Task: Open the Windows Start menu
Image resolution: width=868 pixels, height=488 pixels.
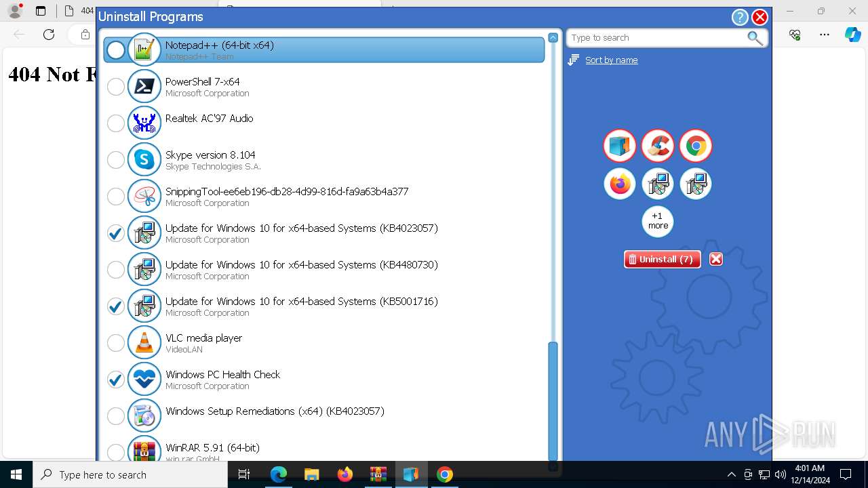Action: (16, 474)
